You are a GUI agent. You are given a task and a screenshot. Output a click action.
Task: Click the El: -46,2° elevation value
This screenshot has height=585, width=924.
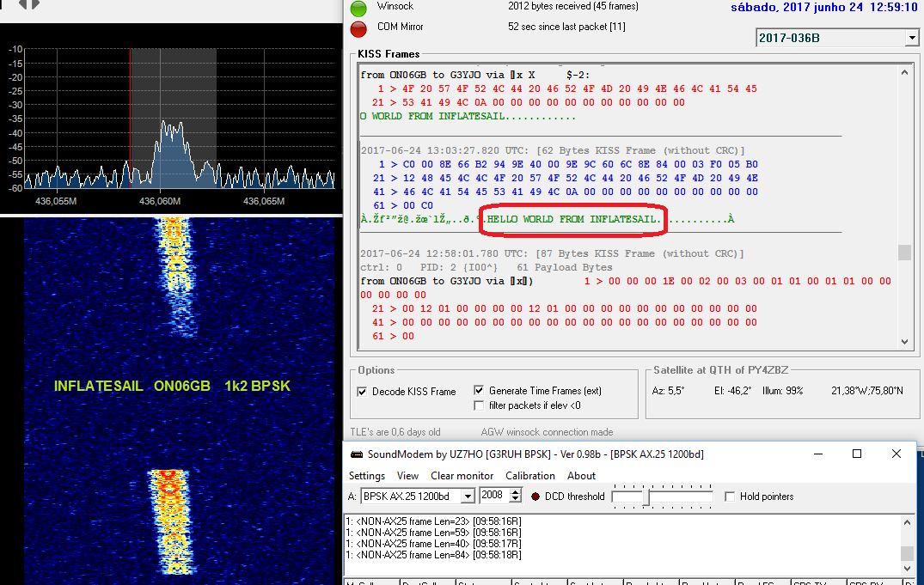pyautogui.click(x=732, y=391)
